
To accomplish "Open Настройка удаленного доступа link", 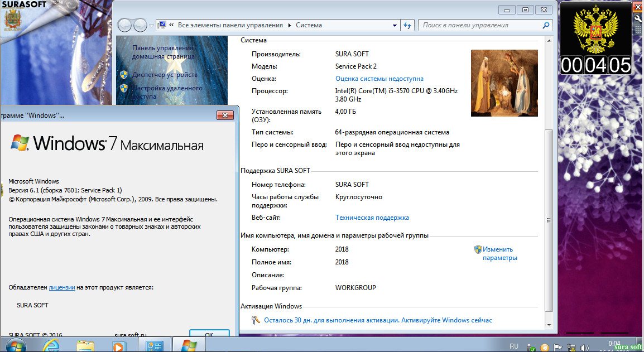I will pyautogui.click(x=167, y=92).
